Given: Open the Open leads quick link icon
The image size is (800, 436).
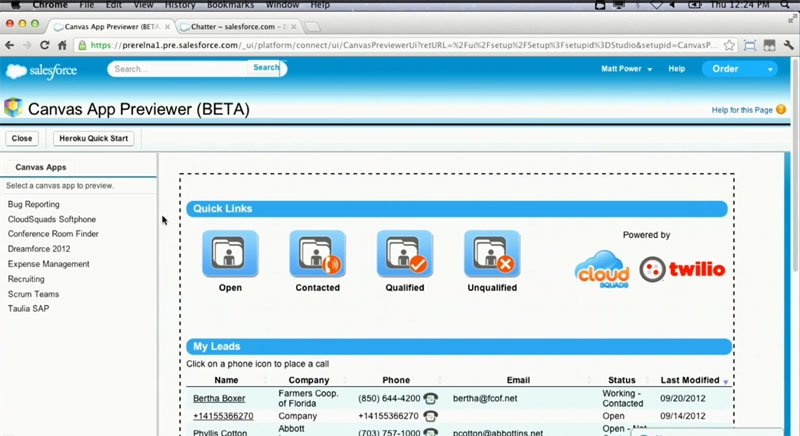Looking at the screenshot, I should click(230, 253).
